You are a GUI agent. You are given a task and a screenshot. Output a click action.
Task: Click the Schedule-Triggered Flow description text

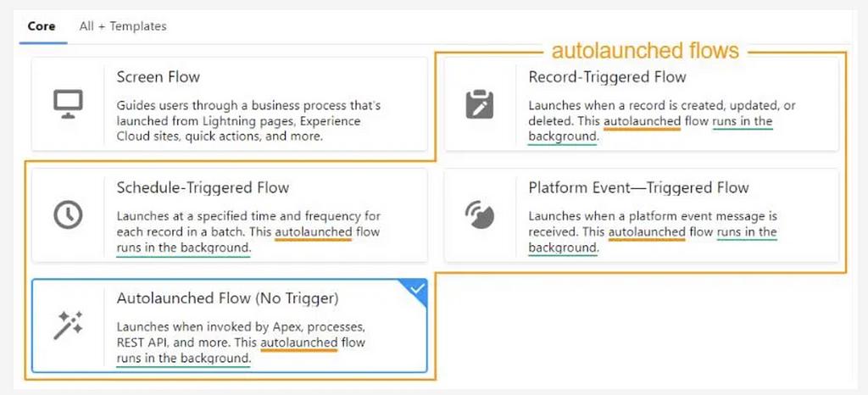[248, 231]
